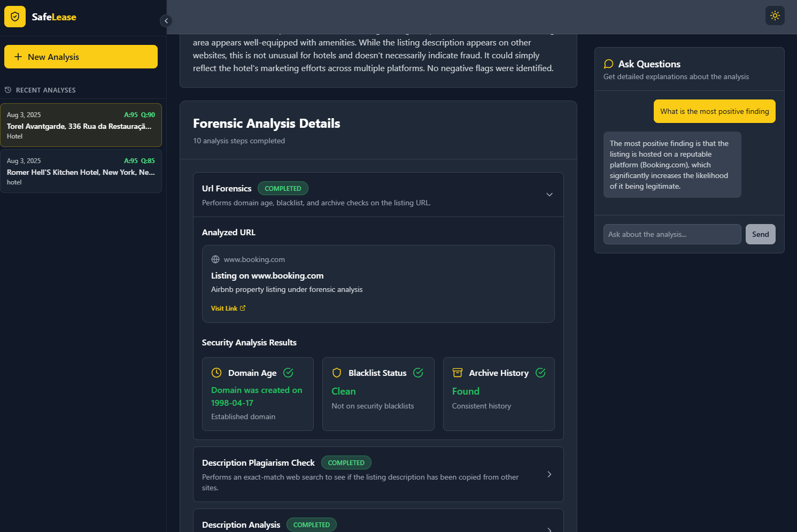Click the SafeLease shield logo icon
The image size is (797, 532).
(x=15, y=17)
